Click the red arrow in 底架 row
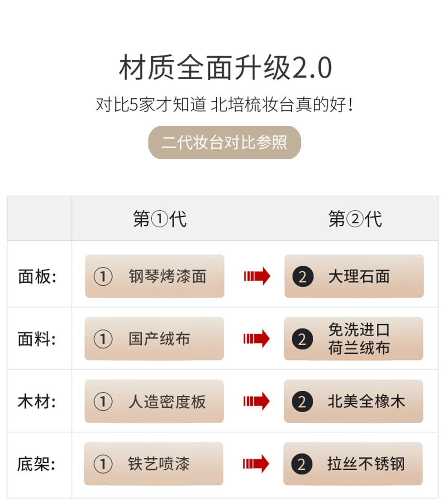The image size is (448, 504). click(x=256, y=464)
